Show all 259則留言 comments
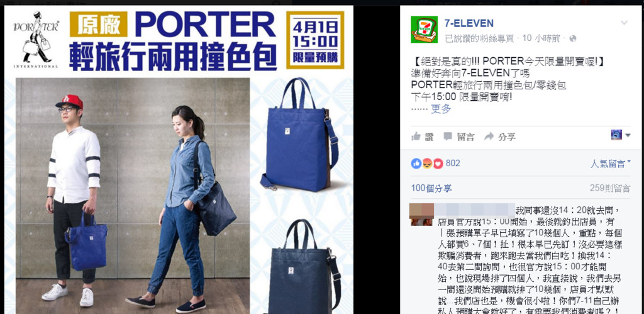The width and height of the screenshot is (644, 314). coord(610,188)
